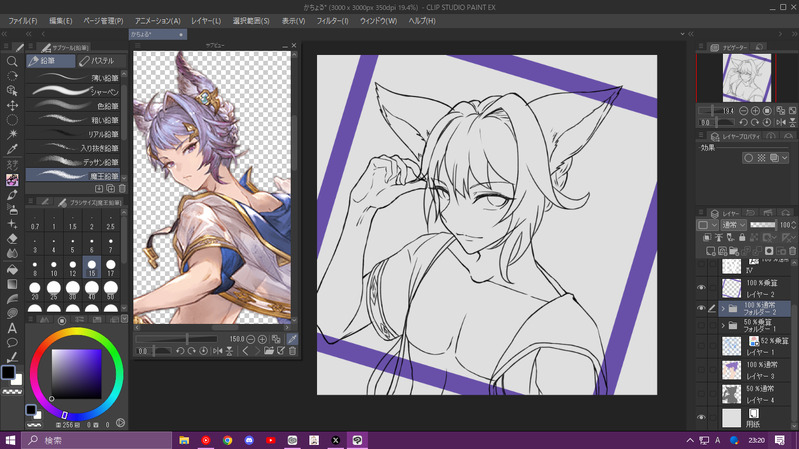Choose the デッサン鉛筆 brush
The image size is (799, 449).
80,160
